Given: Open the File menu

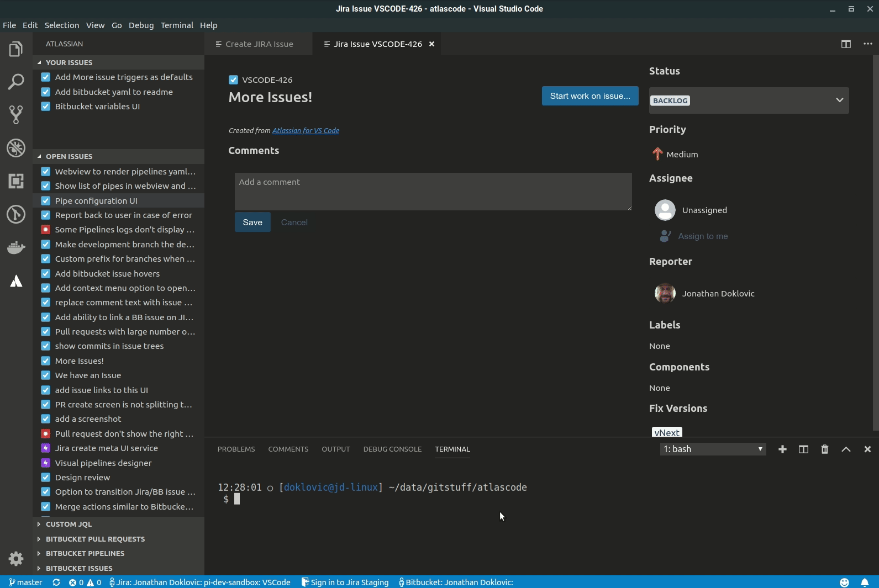Looking at the screenshot, I should tap(9, 25).
